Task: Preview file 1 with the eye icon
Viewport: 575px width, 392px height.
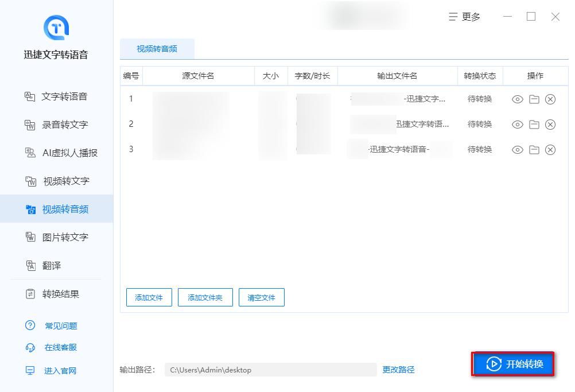Action: click(518, 99)
